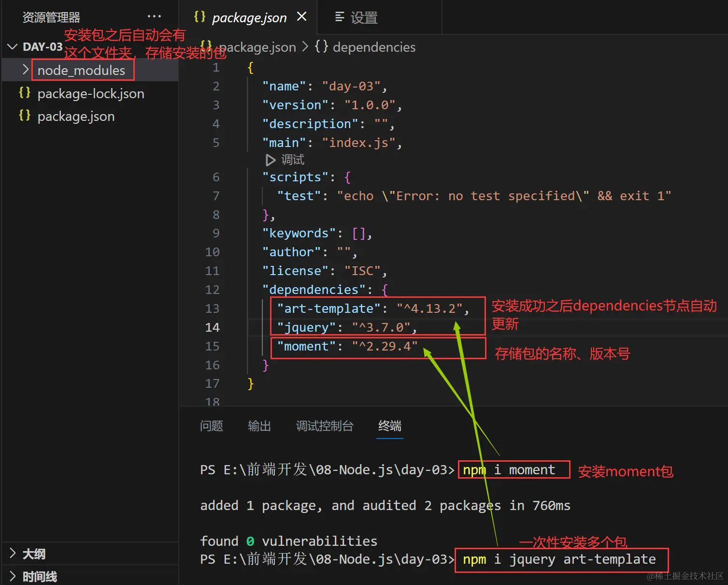Expand the 大纲 outline section
This screenshot has width=728, height=585.
pyautogui.click(x=13, y=554)
